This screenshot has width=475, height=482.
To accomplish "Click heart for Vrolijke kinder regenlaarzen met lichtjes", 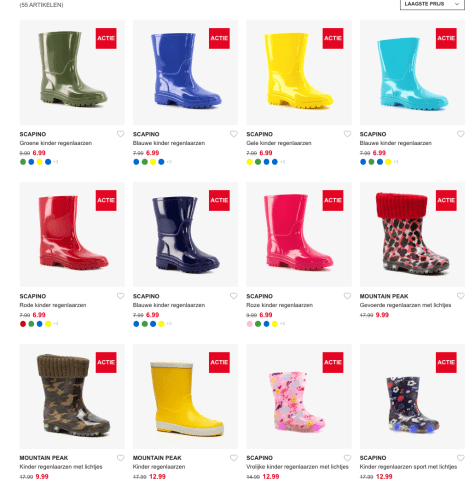I will click(x=347, y=458).
